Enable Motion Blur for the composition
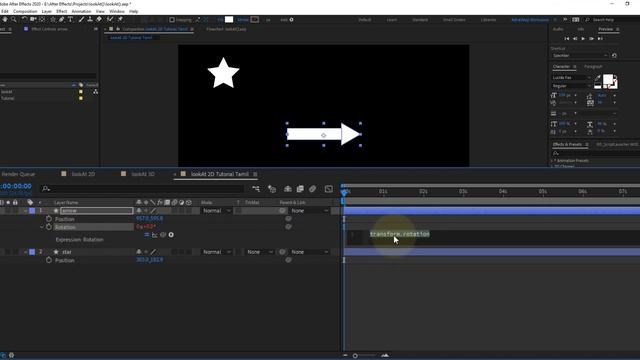640x360 pixels. (x=312, y=189)
